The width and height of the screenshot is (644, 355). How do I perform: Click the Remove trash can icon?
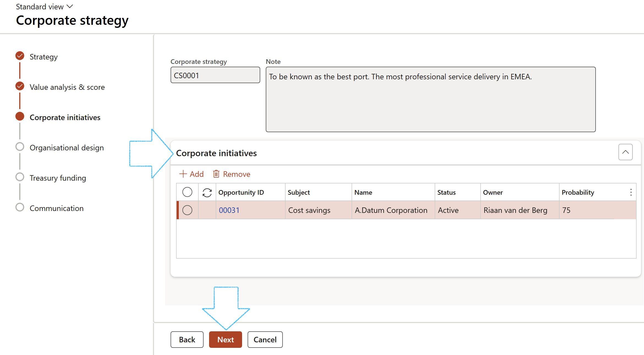[x=216, y=174]
